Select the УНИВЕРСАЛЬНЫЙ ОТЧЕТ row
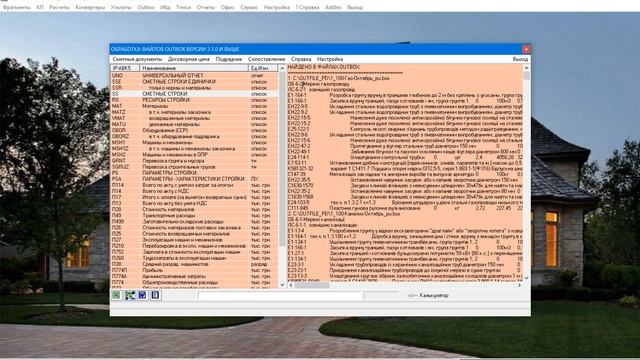The width and height of the screenshot is (640, 360). (x=194, y=76)
